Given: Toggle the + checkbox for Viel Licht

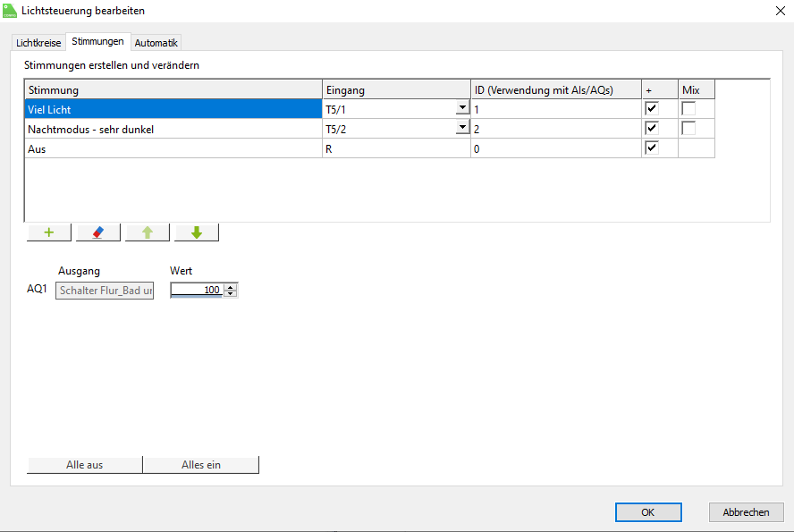Looking at the screenshot, I should tap(652, 108).
